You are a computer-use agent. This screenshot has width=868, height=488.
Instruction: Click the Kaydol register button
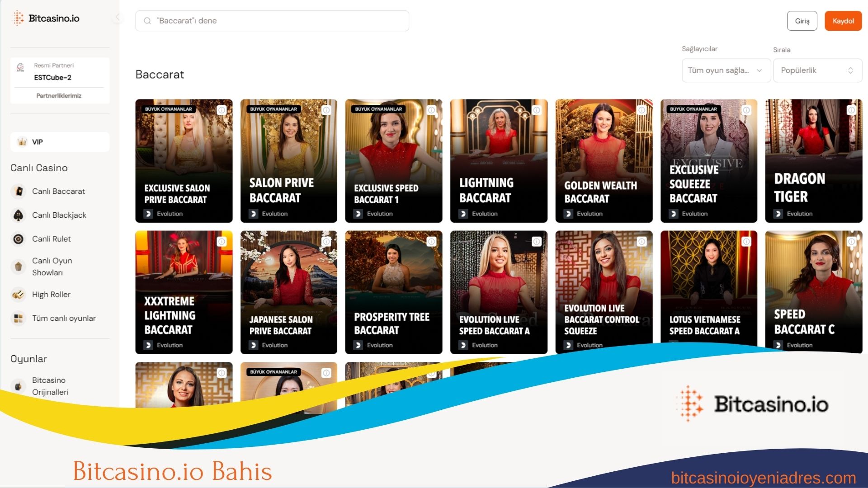click(x=843, y=21)
